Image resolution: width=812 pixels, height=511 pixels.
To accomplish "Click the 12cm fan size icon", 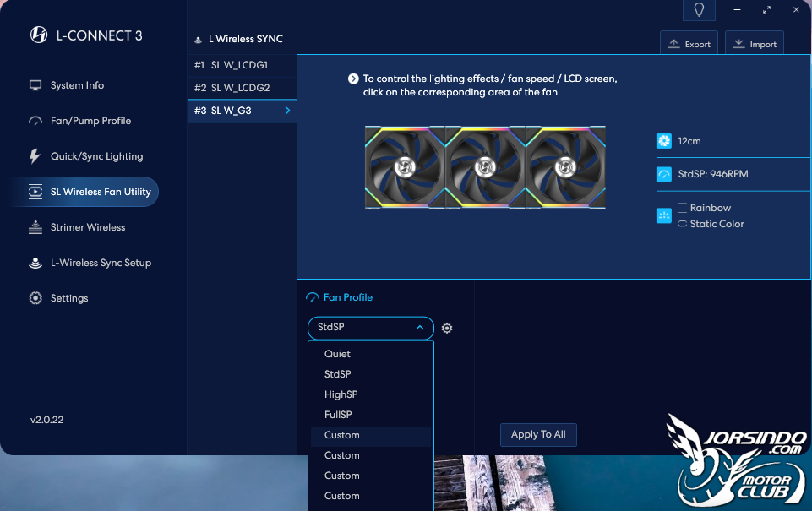I will point(664,141).
